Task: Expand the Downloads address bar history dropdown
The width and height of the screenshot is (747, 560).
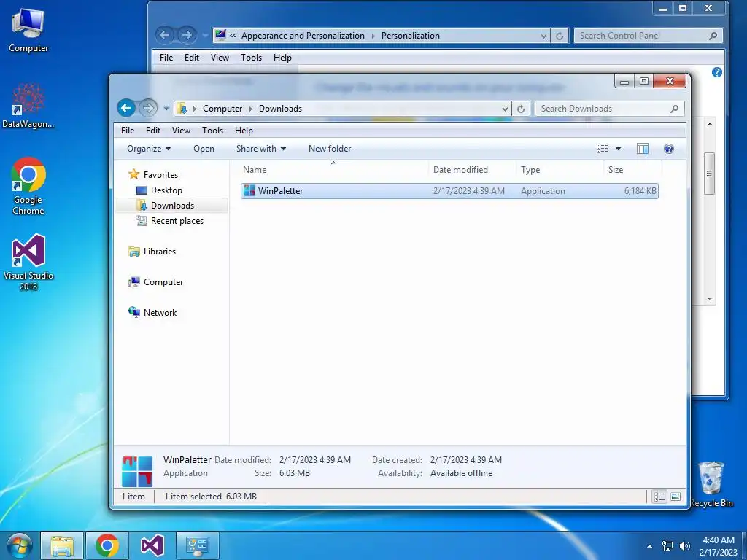Action: click(505, 109)
